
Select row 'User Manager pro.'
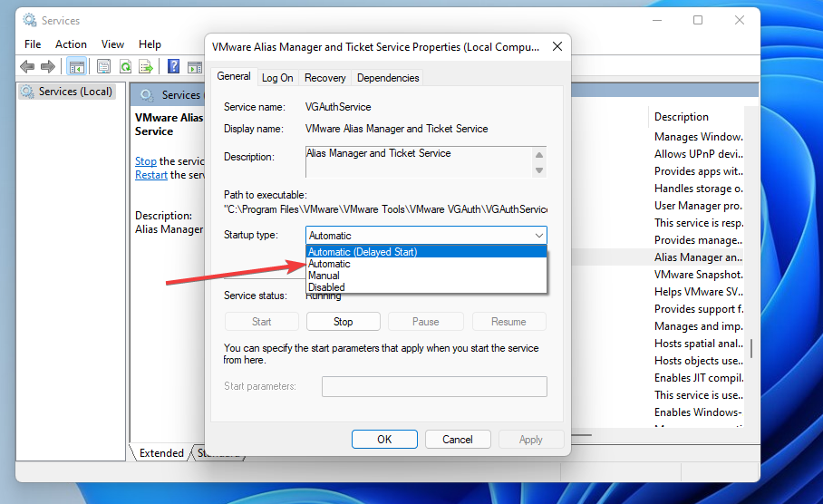click(698, 206)
